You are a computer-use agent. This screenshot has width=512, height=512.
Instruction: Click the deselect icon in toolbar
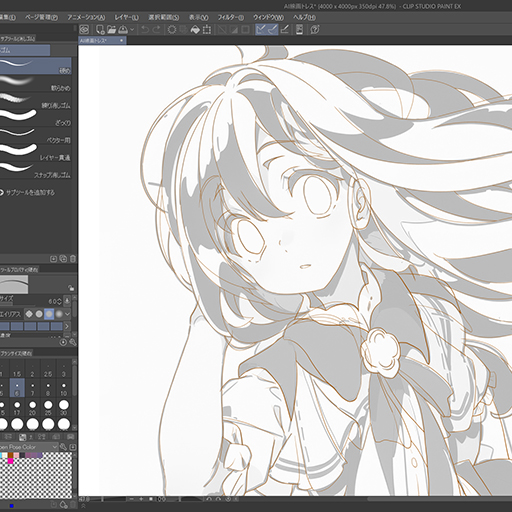tap(222, 30)
